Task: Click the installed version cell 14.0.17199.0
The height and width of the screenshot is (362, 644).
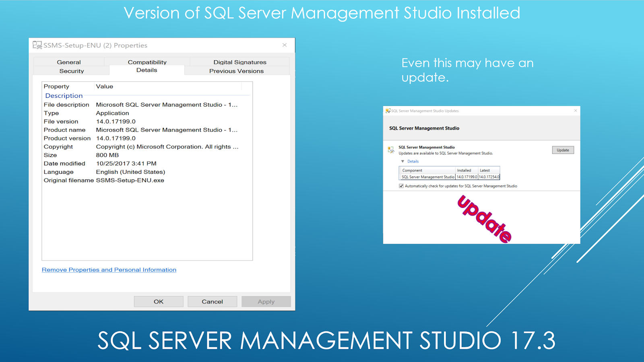Action: [x=467, y=177]
